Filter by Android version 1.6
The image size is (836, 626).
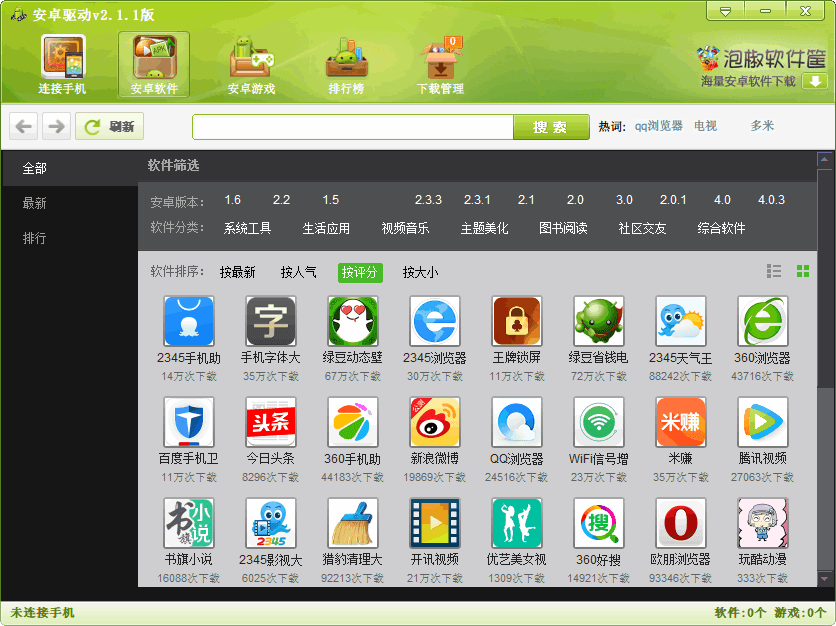232,200
